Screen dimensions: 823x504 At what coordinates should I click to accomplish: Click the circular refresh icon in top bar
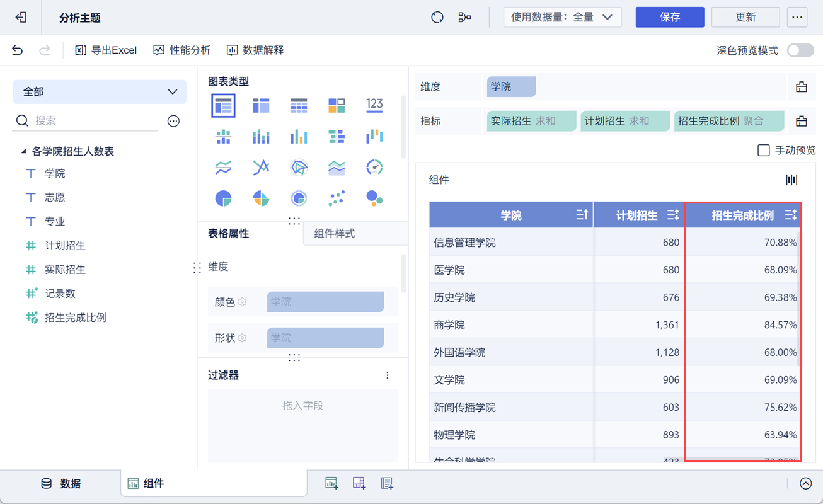click(437, 18)
